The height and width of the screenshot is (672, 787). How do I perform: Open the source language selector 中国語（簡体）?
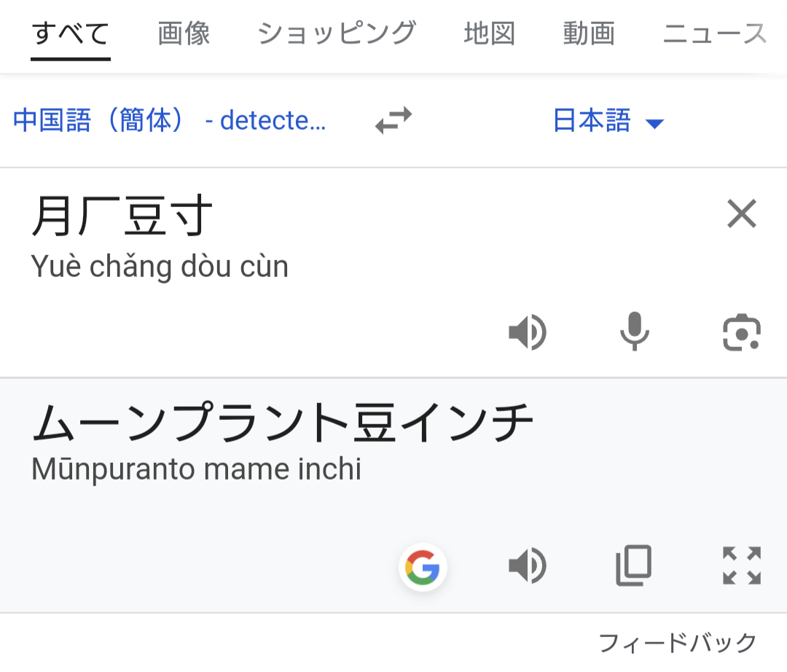pos(169,121)
